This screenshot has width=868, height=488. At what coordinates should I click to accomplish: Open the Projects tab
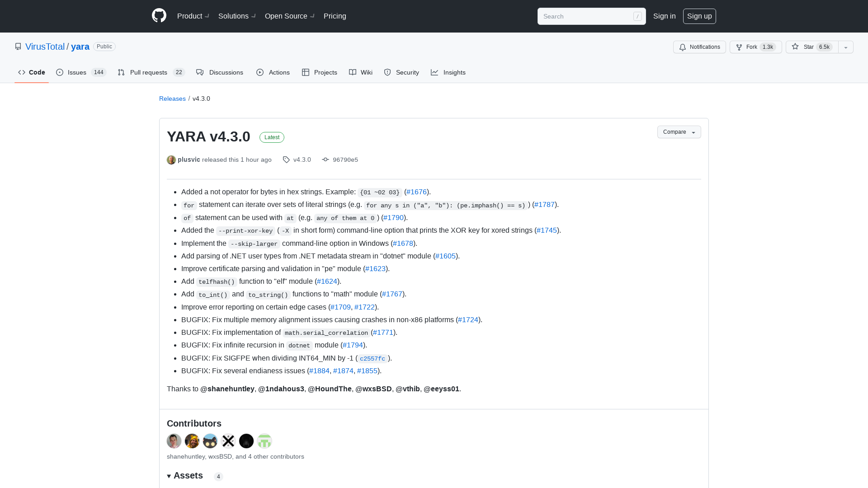[320, 72]
